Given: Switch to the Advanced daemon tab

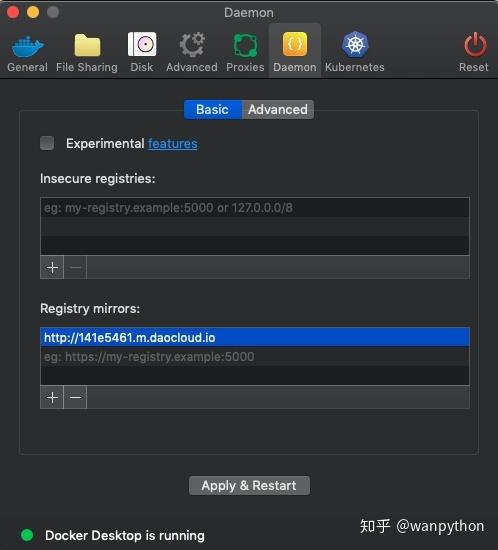Looking at the screenshot, I should (x=278, y=109).
